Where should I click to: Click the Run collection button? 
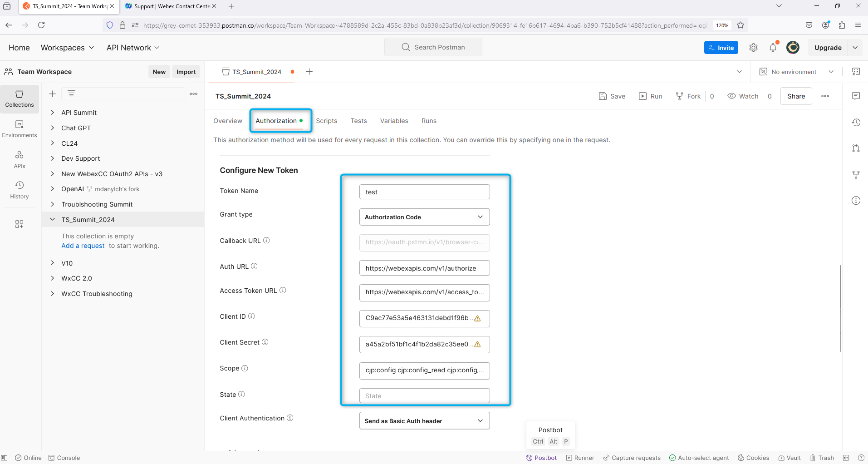650,96
